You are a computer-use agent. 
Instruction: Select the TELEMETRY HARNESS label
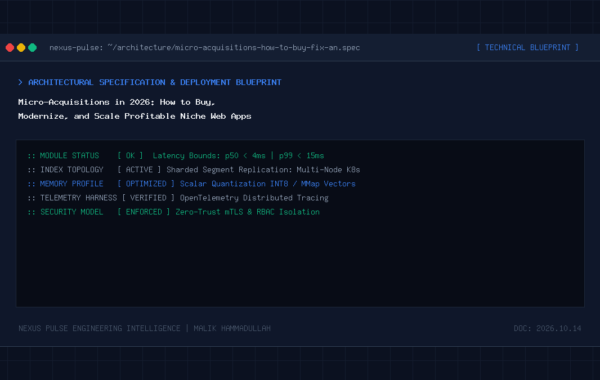click(x=78, y=198)
